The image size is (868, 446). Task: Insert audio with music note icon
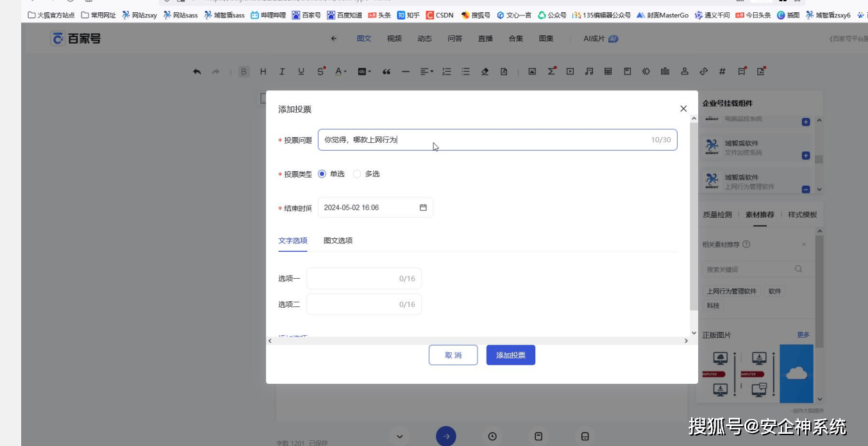(589, 72)
